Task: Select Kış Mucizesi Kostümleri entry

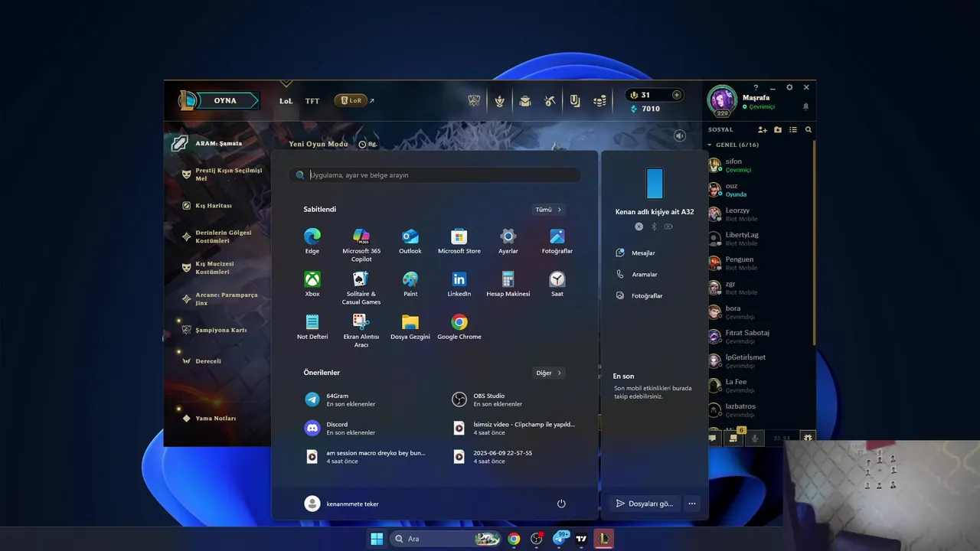Action: coord(208,268)
